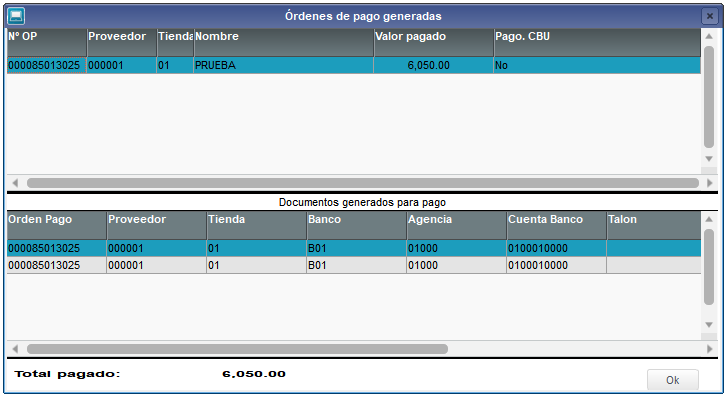Sort by Nº OP column header
The width and height of the screenshot is (726, 398).
coord(47,43)
